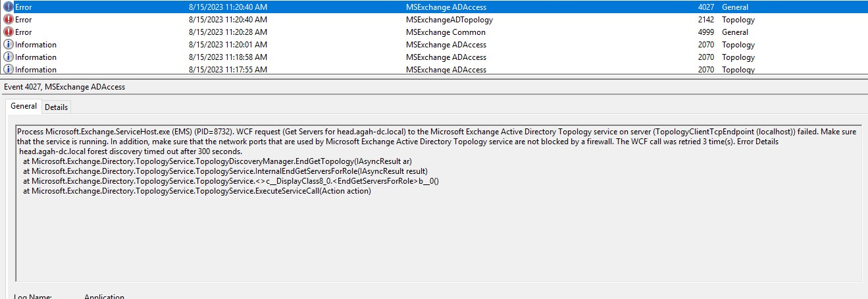Click the 'TopologyDiscoveryManager.EndGetTopology' stack trace line
Image resolution: width=868 pixels, height=299 pixels.
tap(217, 161)
